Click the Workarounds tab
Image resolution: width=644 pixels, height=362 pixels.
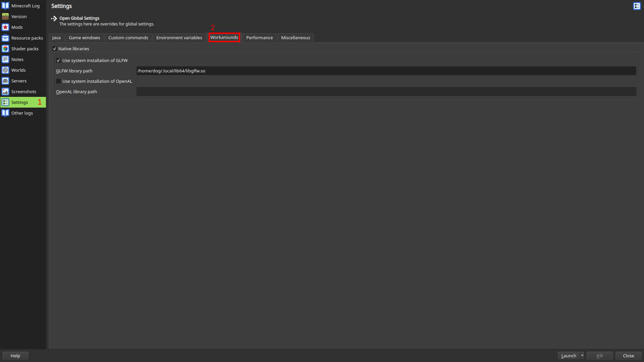223,38
